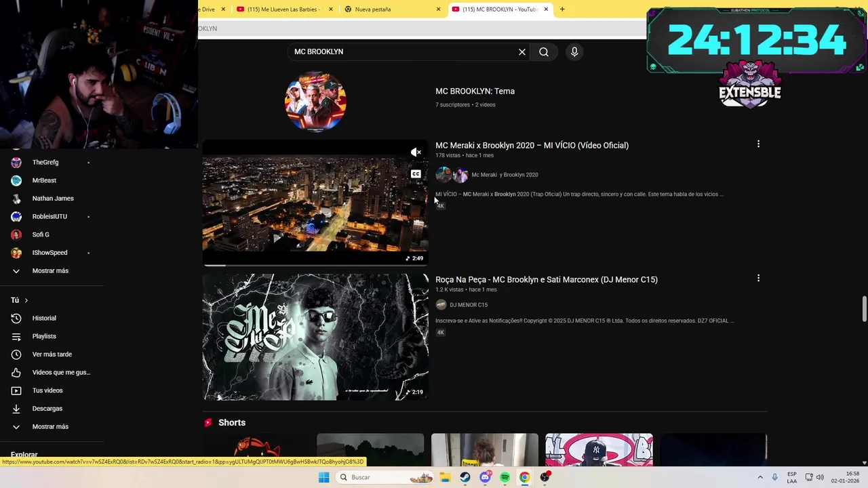868x488 pixels.
Task: Open options menu for Roça Na Peça video
Action: click(x=758, y=278)
